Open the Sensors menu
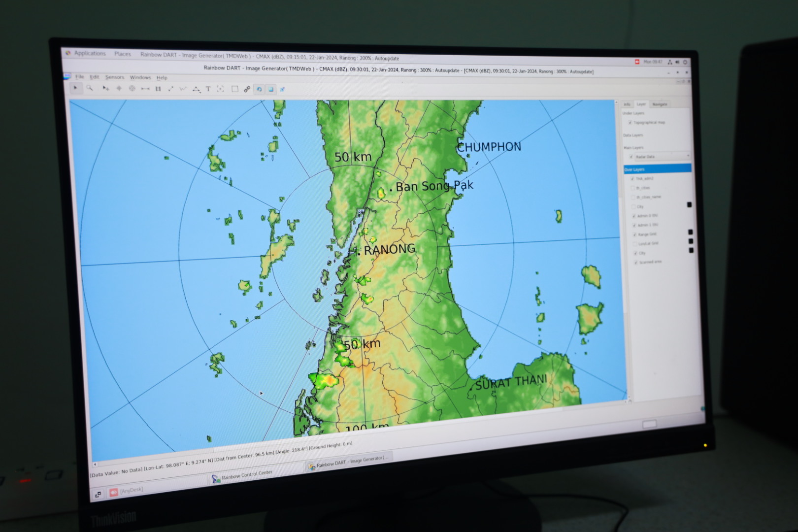 tap(114, 77)
